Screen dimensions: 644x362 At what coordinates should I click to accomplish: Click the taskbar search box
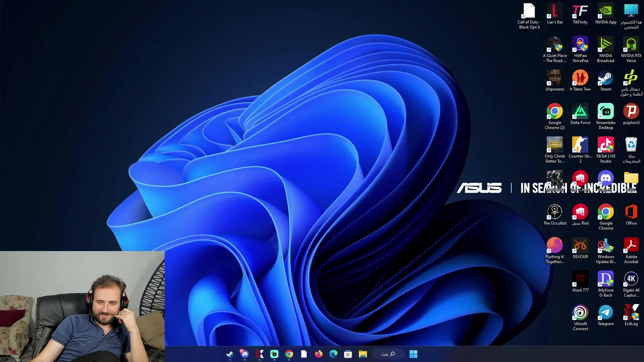(388, 354)
